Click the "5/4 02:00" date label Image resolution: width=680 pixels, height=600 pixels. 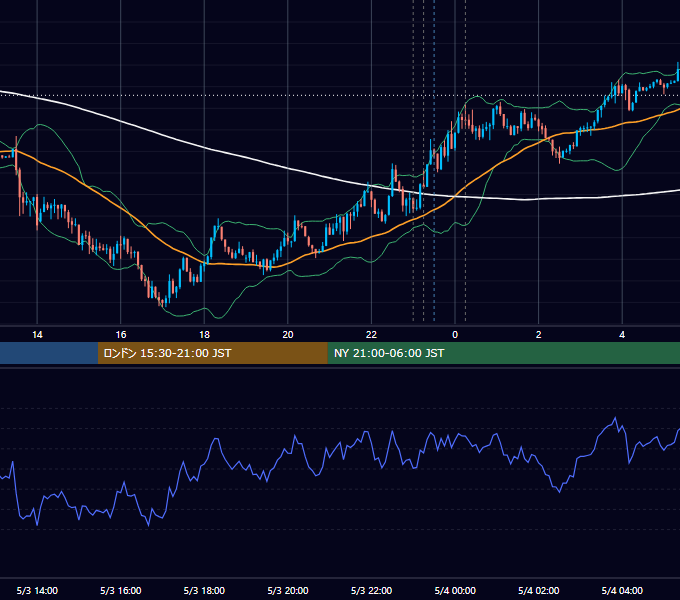pos(539,591)
